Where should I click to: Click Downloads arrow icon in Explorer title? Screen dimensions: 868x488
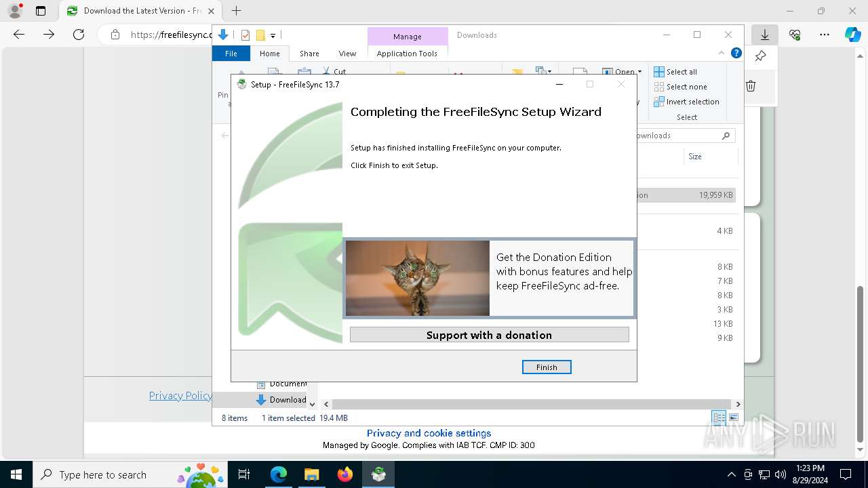click(223, 35)
